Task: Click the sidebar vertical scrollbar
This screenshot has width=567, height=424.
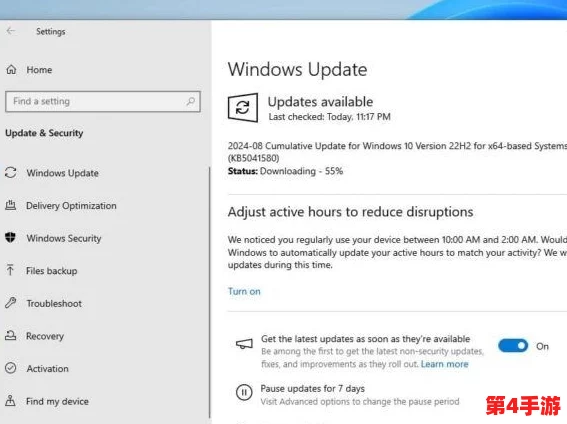Action: pos(209,292)
